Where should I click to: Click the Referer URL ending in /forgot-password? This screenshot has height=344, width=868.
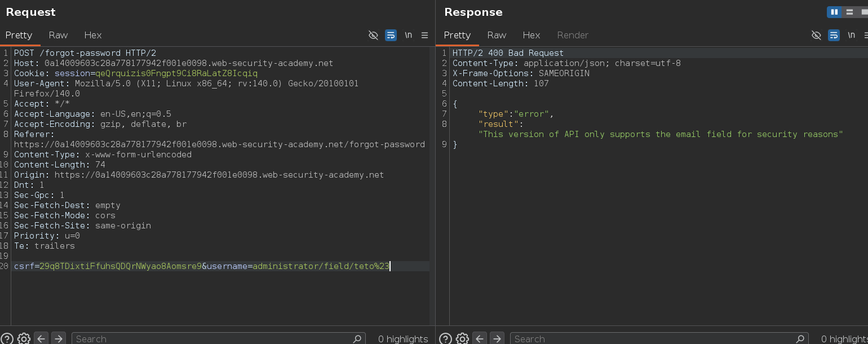219,144
